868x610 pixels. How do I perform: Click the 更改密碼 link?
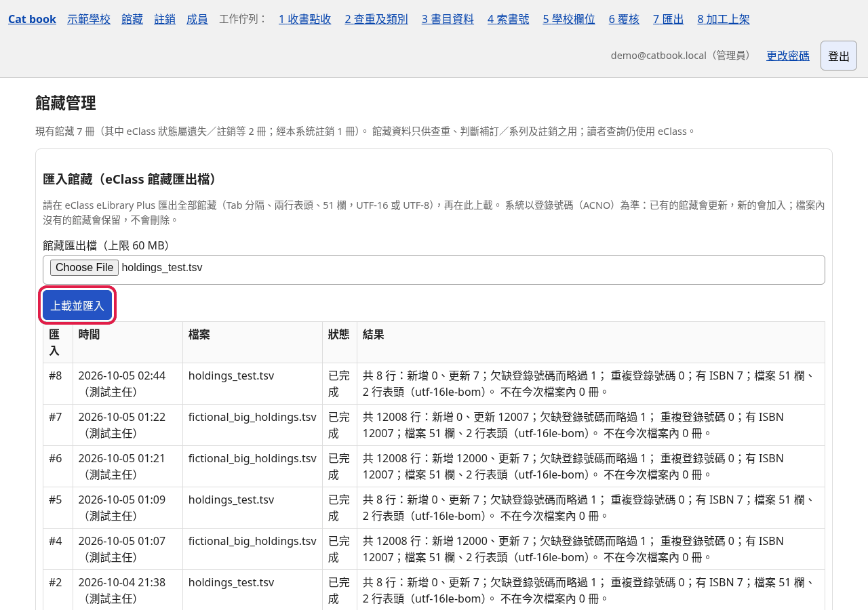tap(788, 56)
